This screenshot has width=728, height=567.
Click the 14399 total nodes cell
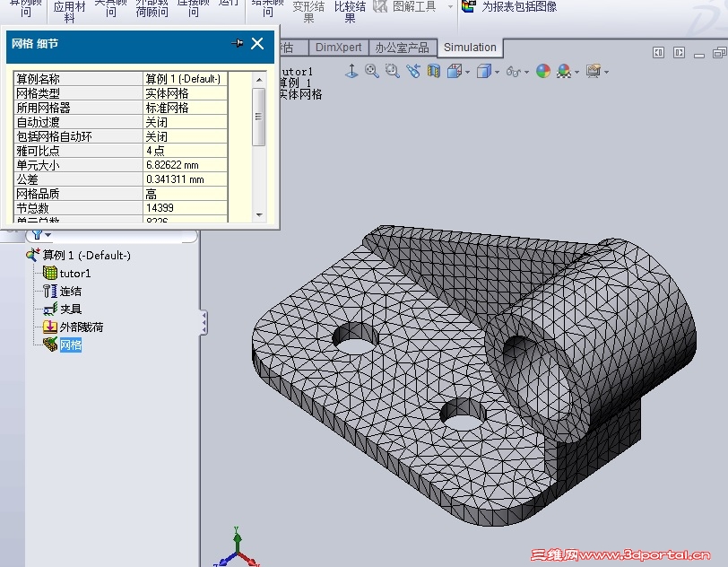click(x=185, y=208)
